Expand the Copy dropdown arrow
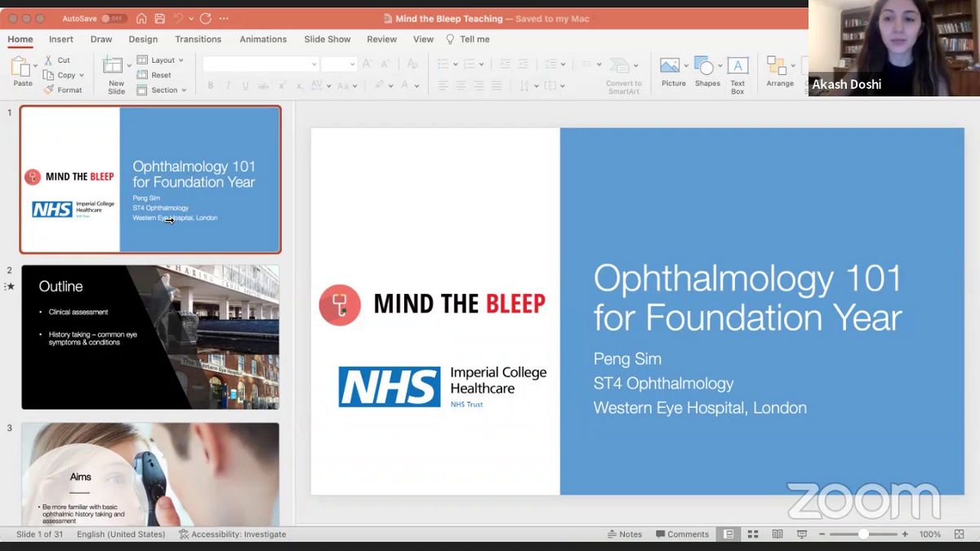Image resolution: width=980 pixels, height=551 pixels. [82, 75]
